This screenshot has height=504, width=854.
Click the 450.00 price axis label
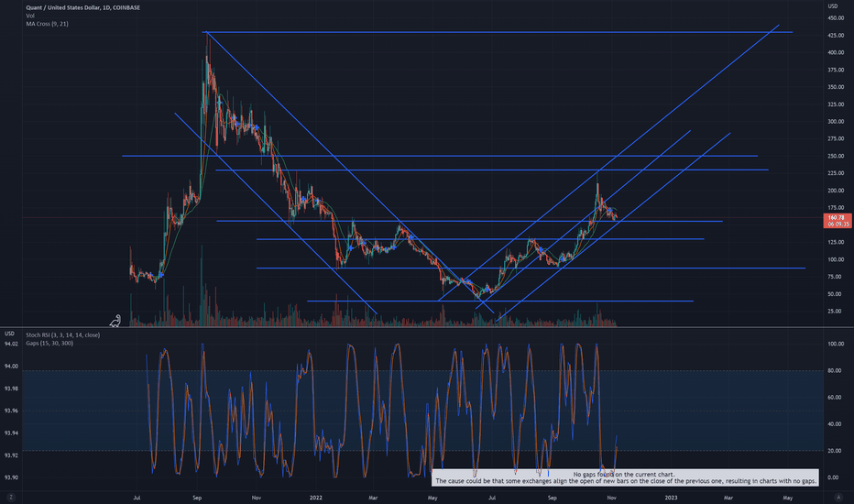pyautogui.click(x=836, y=18)
